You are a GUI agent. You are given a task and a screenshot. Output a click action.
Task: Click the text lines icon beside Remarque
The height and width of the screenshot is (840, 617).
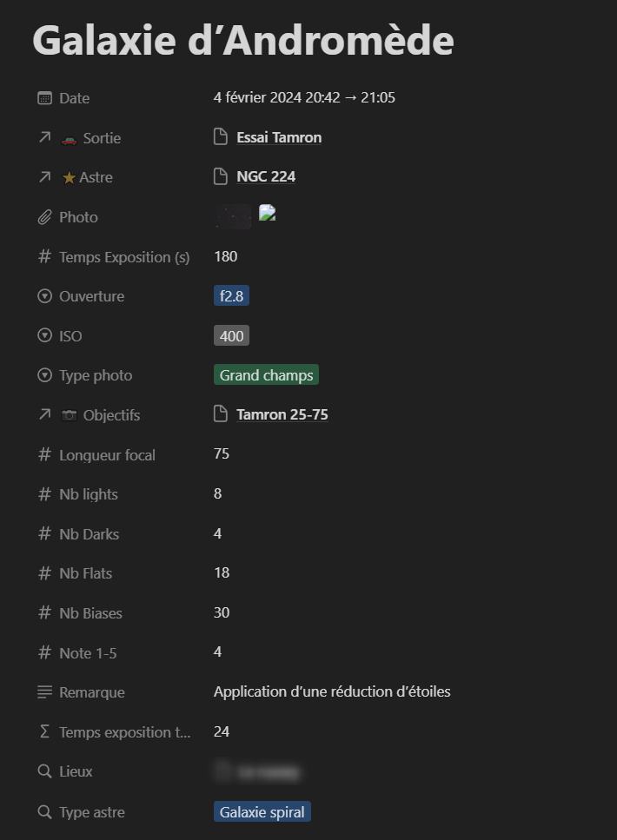pos(45,692)
